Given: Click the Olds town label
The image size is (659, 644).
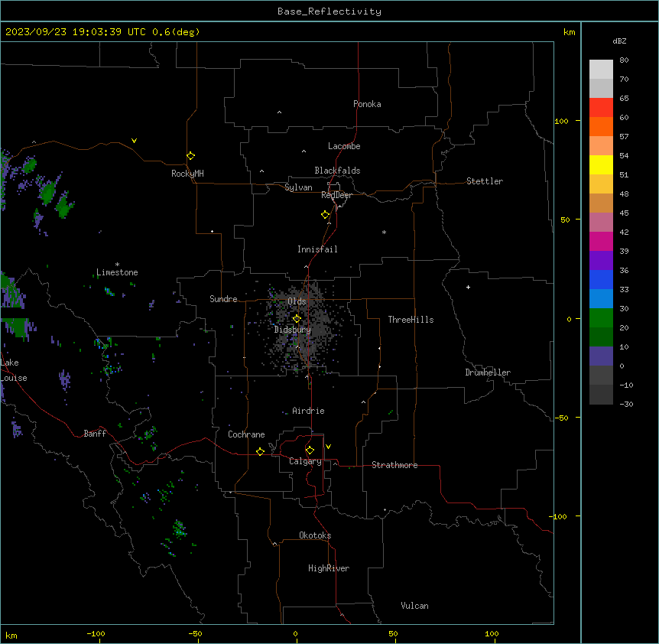Looking at the screenshot, I should coord(297,301).
